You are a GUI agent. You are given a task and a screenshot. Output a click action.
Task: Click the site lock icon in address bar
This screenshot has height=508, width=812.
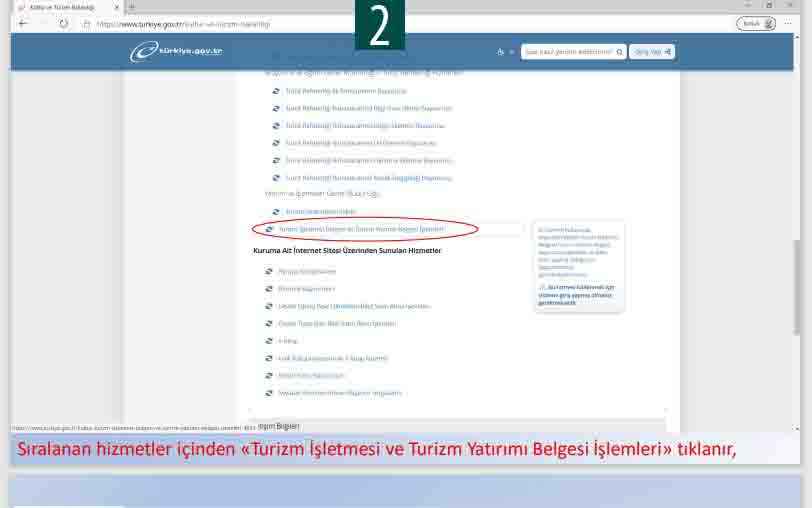(86, 23)
